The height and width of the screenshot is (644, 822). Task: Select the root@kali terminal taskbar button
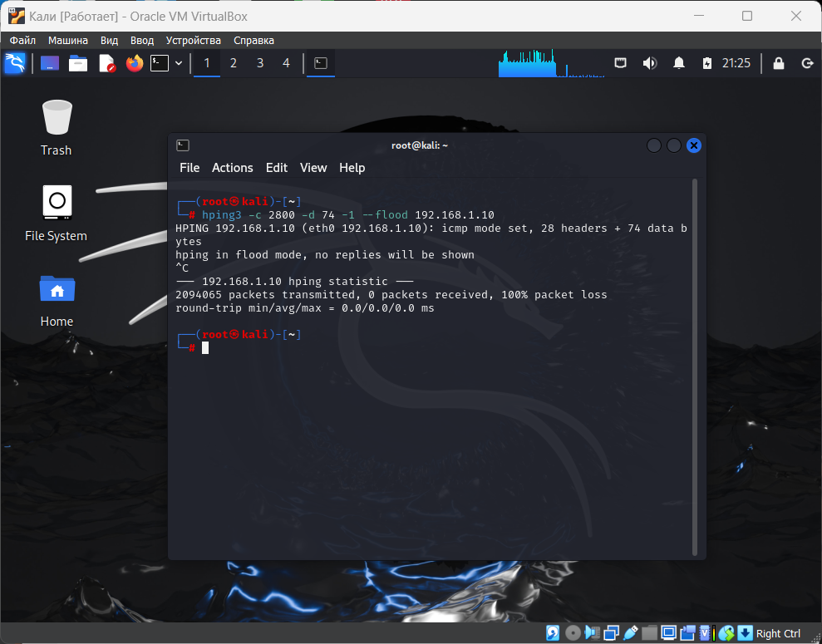(x=321, y=63)
